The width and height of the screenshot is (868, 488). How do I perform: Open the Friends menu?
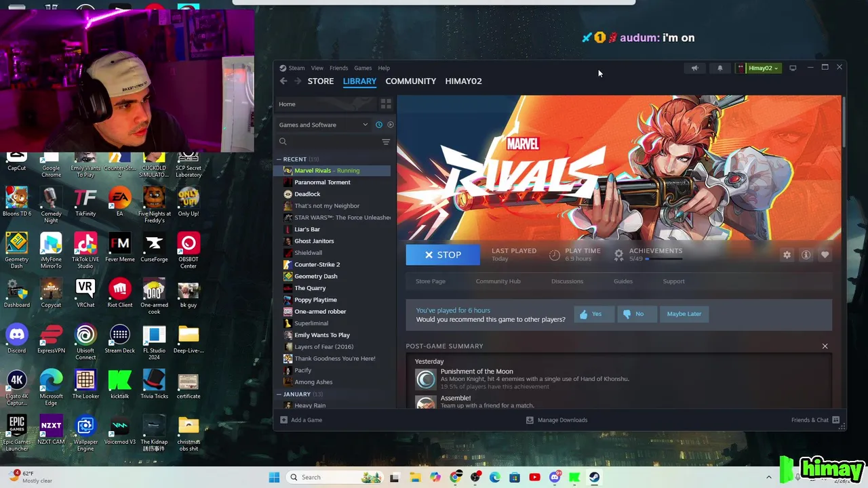point(338,68)
